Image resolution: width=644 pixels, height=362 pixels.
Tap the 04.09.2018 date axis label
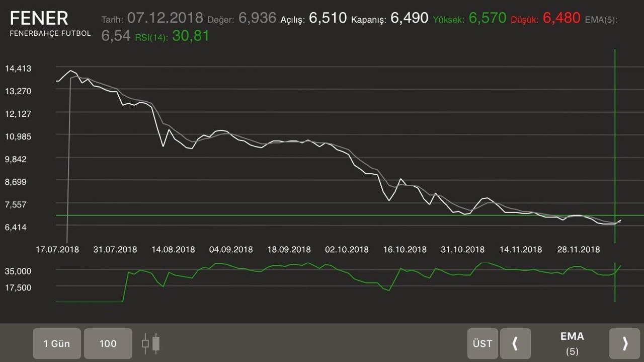click(x=231, y=249)
